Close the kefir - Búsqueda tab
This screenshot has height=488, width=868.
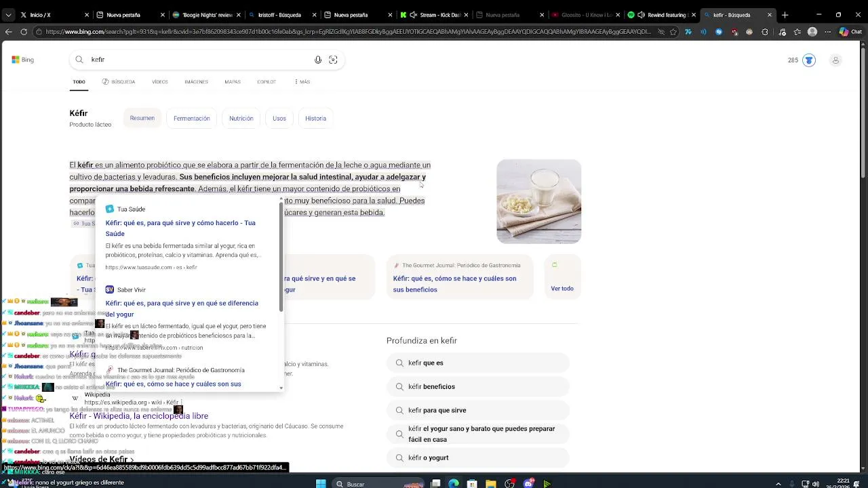(x=769, y=15)
